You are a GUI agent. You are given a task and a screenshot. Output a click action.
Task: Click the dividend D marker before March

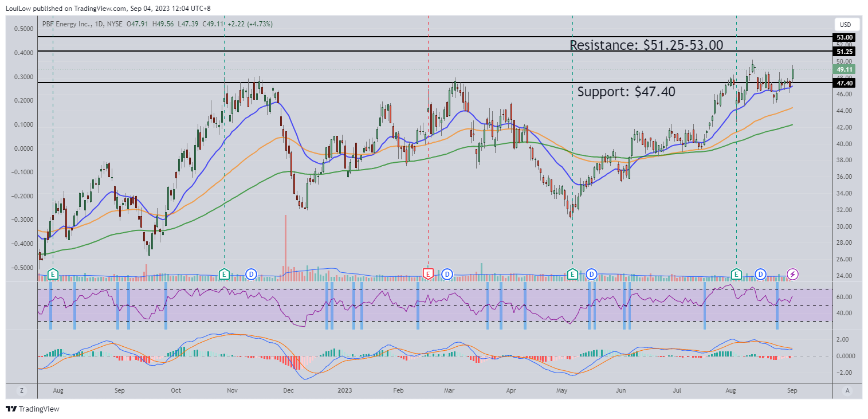tap(447, 274)
